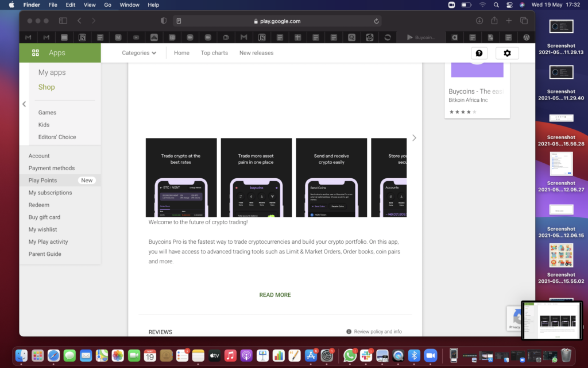Select My apps in sidebar

click(52, 72)
